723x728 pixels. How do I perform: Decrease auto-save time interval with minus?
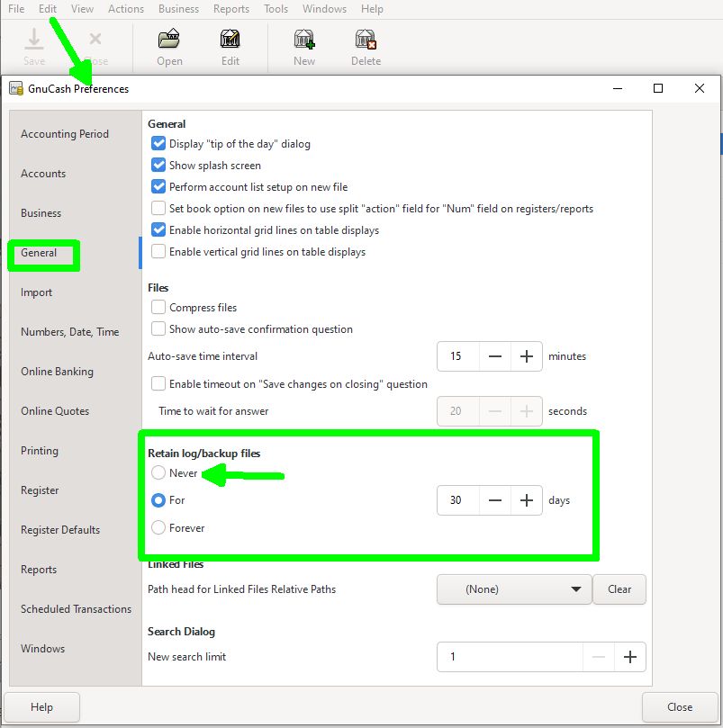click(x=495, y=356)
